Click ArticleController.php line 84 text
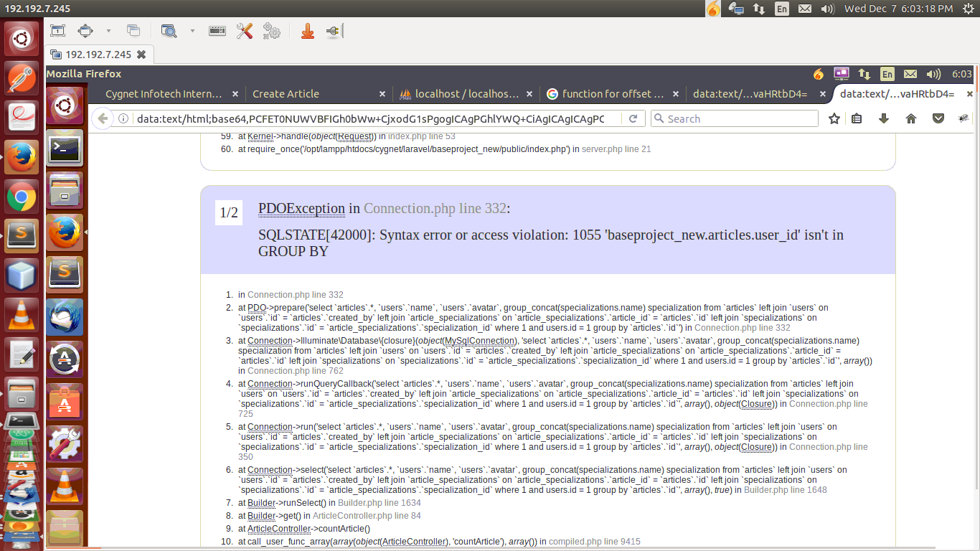The height and width of the screenshot is (551, 980). [367, 516]
